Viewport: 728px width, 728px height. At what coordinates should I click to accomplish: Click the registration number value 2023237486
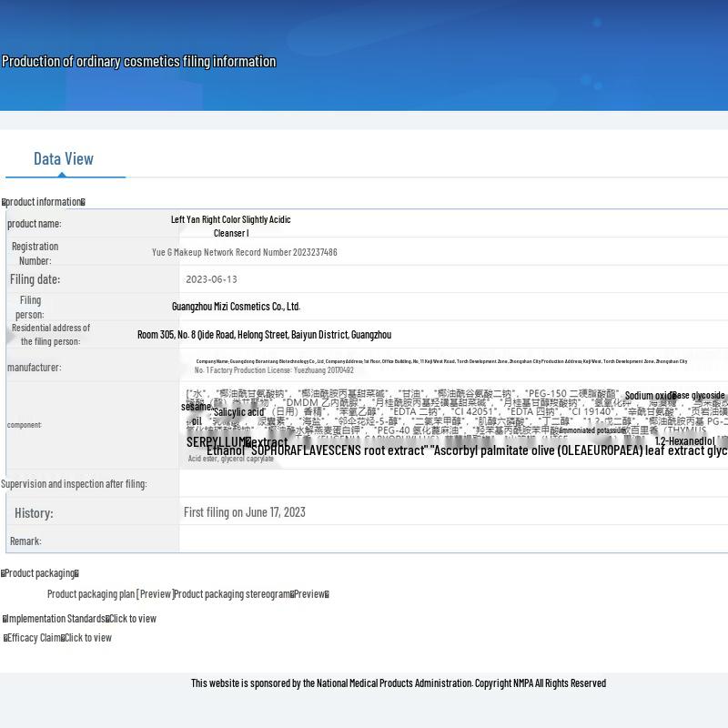pos(244,252)
